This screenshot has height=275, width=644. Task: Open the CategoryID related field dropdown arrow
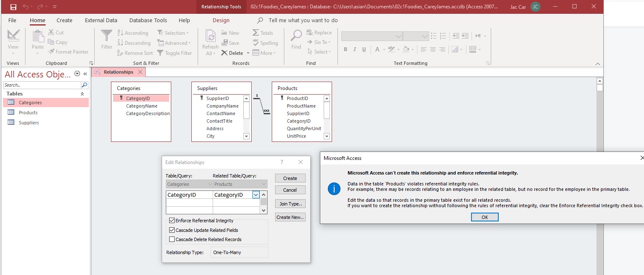tap(256, 195)
